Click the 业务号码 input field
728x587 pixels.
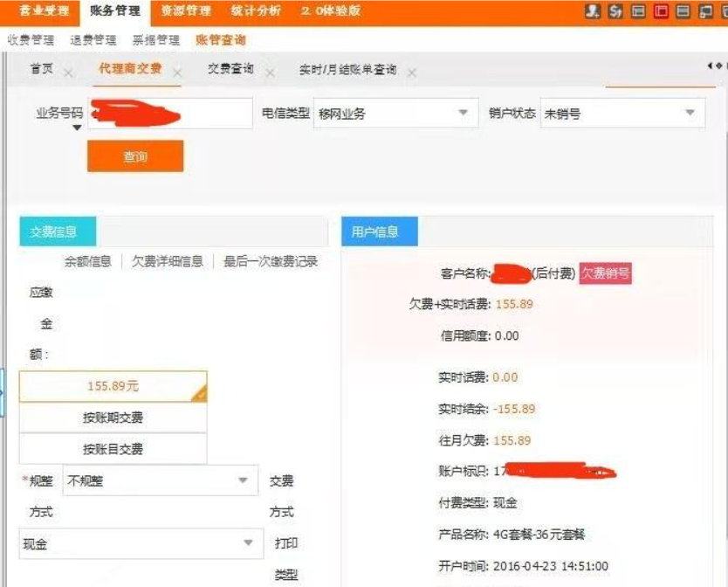(170, 113)
